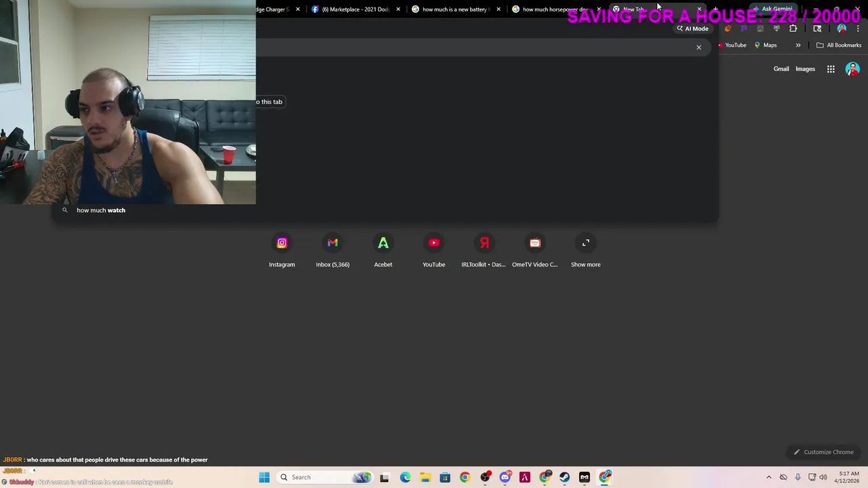
Task: Open the Maps bookmark
Action: coord(766,45)
